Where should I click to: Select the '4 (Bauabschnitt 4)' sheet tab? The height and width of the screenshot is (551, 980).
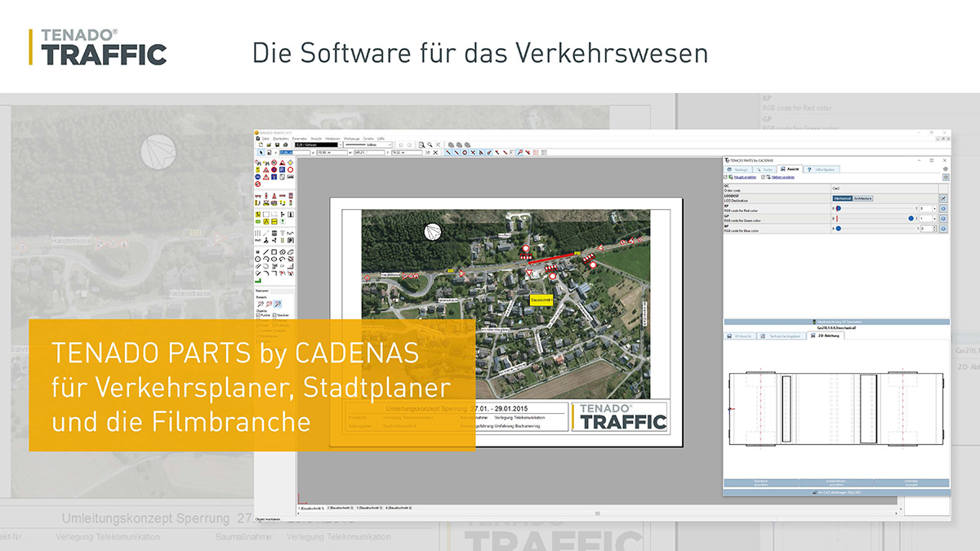pyautogui.click(x=399, y=508)
